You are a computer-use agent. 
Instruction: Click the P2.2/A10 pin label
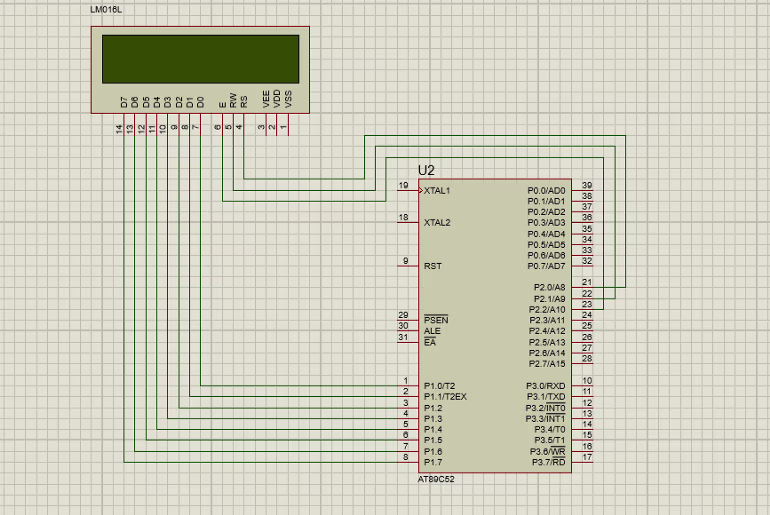click(547, 310)
